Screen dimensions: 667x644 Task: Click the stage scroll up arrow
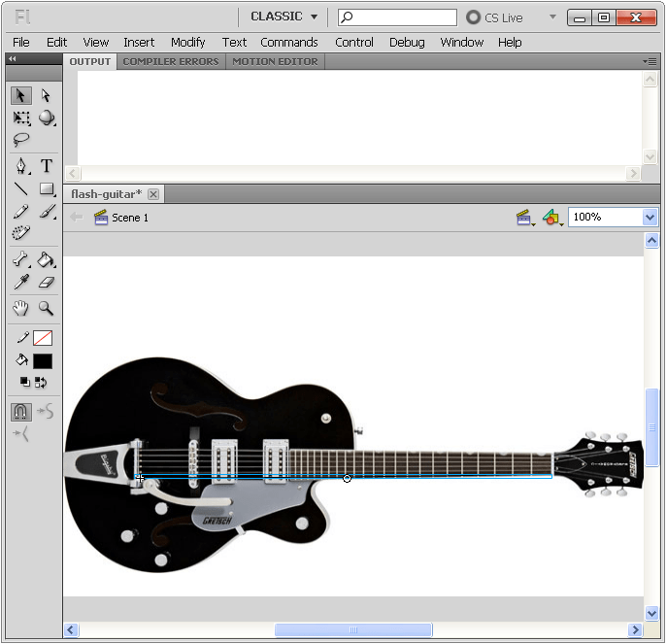(651, 241)
